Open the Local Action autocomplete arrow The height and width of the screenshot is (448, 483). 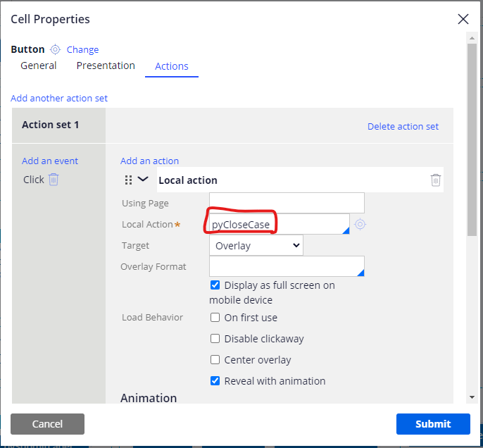[346, 230]
